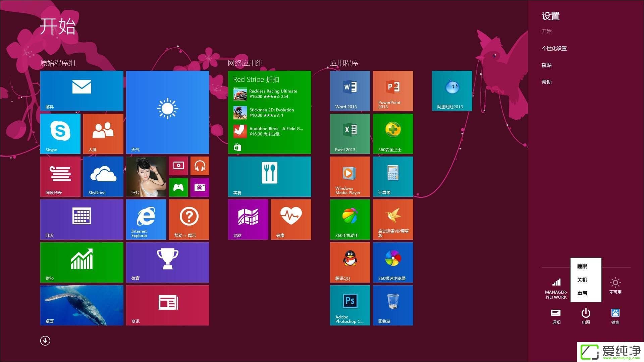Screen dimensions: 644x362
Task: Open 腾讯QQ
Action: coord(350,262)
